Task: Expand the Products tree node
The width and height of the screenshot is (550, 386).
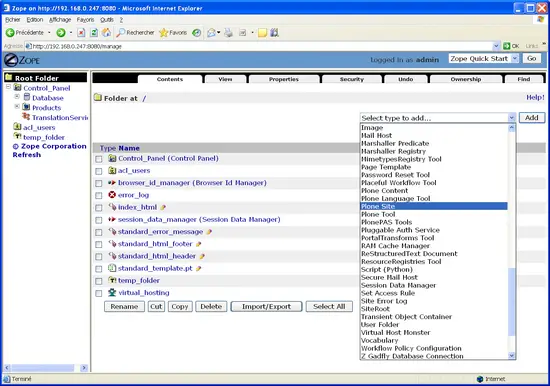Action: 17,106
